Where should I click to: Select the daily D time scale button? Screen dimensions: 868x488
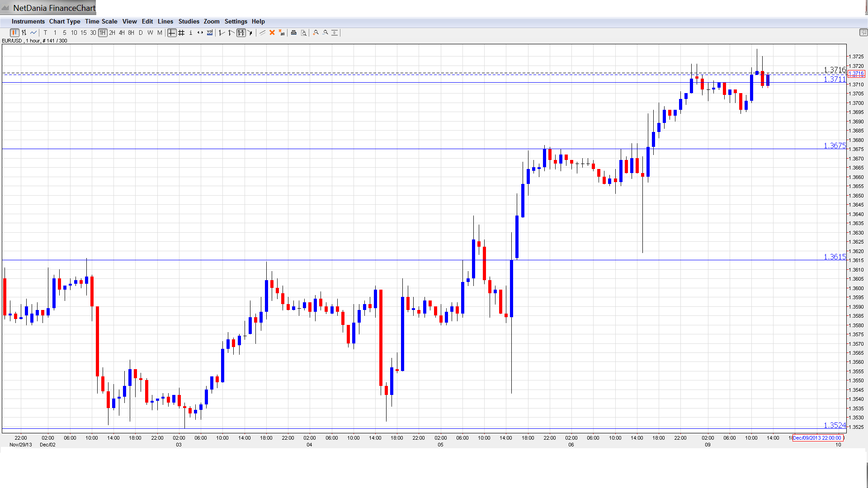[x=141, y=33]
